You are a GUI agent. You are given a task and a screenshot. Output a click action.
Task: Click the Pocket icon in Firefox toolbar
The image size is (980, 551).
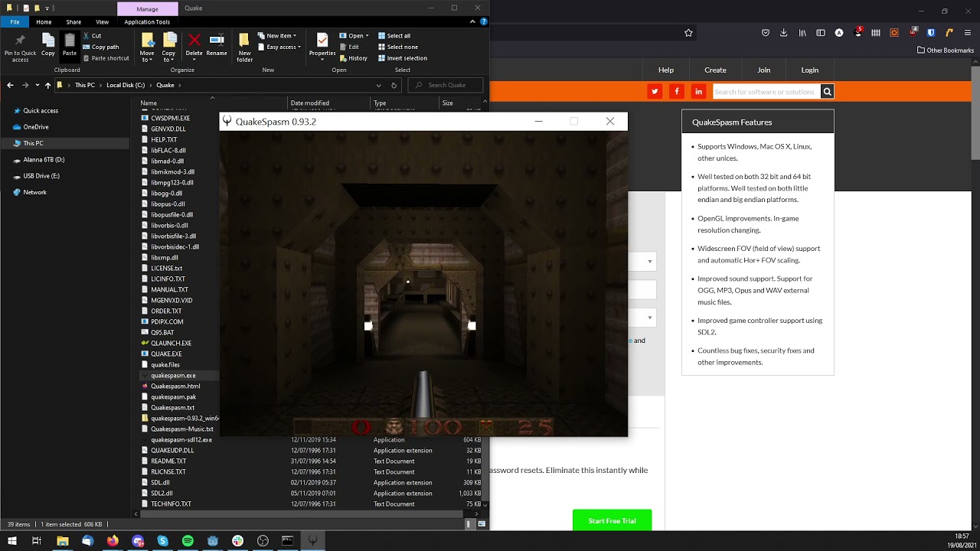tap(766, 33)
